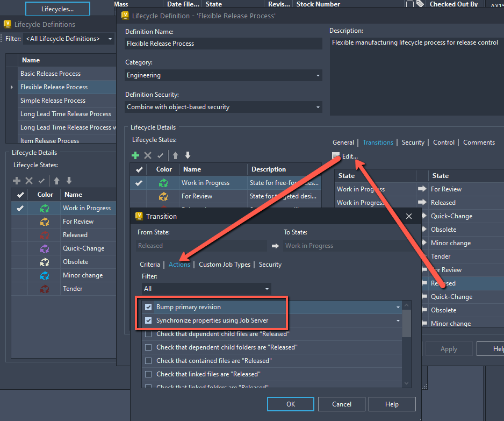Open the Definition Security dropdown
Viewport: 504px width, 421px height.
pos(316,107)
